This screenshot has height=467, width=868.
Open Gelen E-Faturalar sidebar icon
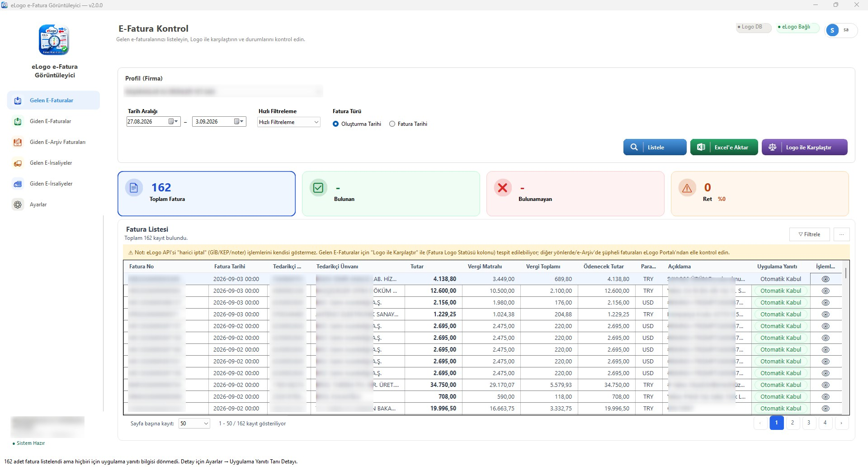18,100
